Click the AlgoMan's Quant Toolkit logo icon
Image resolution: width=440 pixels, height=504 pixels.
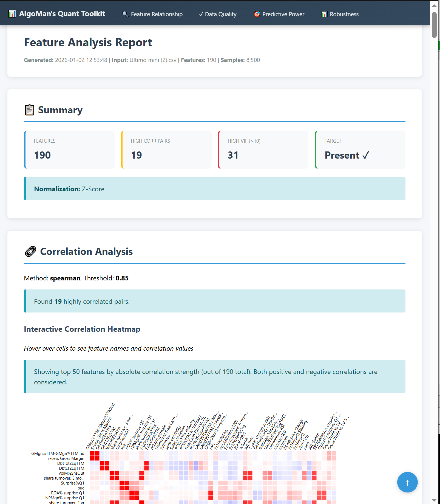[12, 13]
